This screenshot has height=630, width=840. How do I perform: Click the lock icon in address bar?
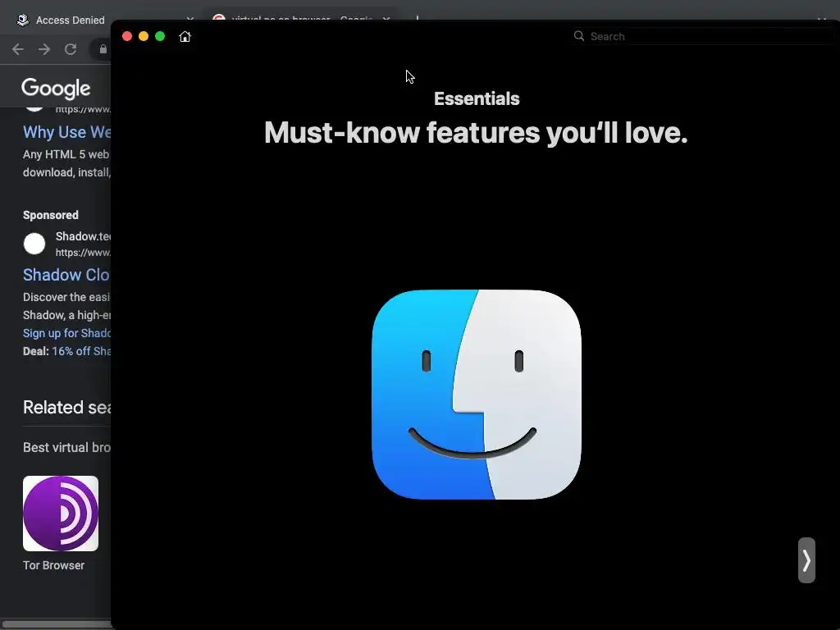103,49
